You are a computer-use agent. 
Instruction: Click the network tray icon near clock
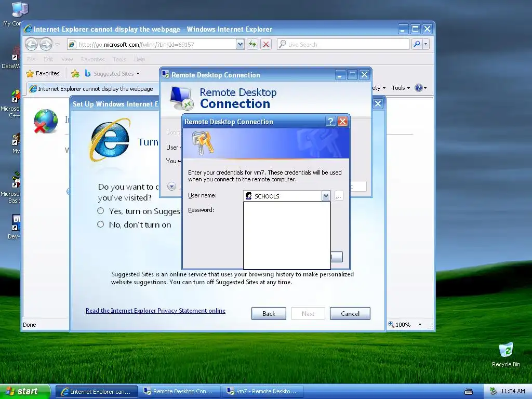coord(493,391)
